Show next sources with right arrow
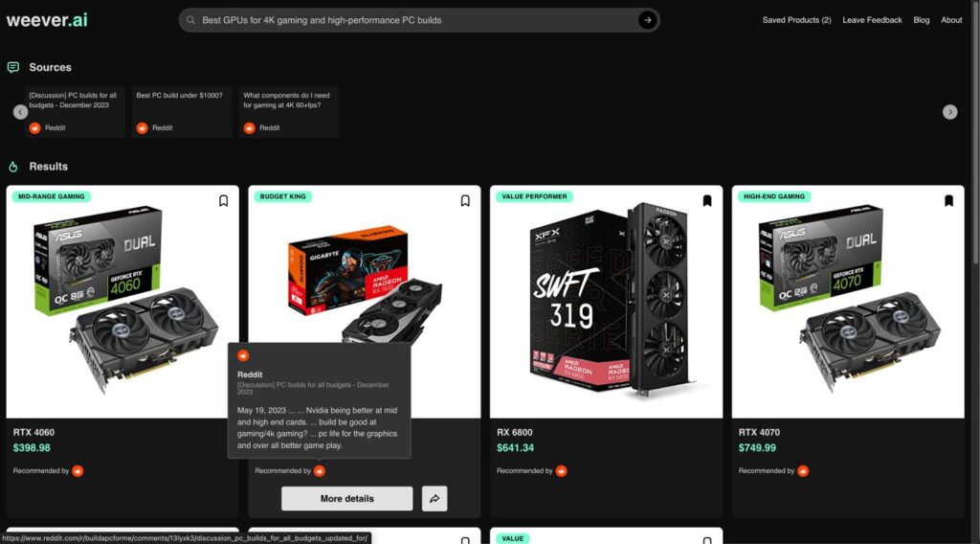The image size is (980, 544). 950,112
